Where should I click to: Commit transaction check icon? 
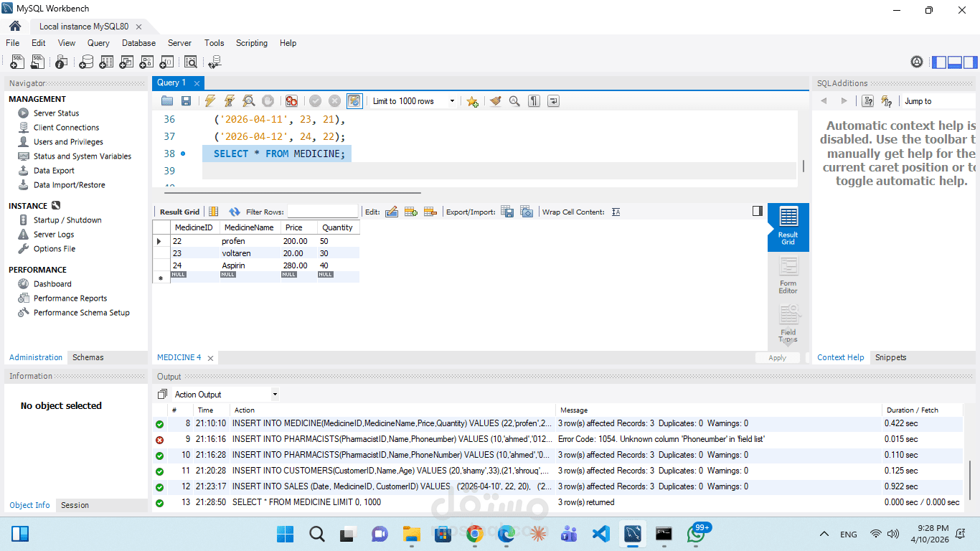pyautogui.click(x=315, y=101)
